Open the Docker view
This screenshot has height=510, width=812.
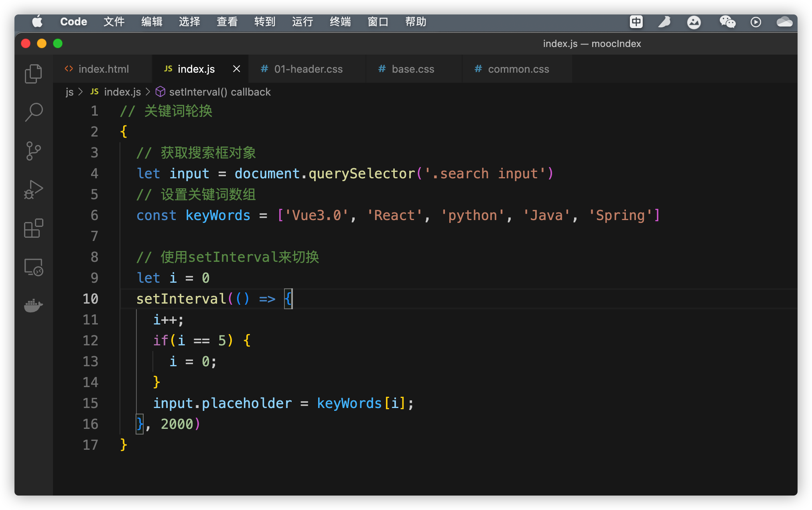pos(33,306)
